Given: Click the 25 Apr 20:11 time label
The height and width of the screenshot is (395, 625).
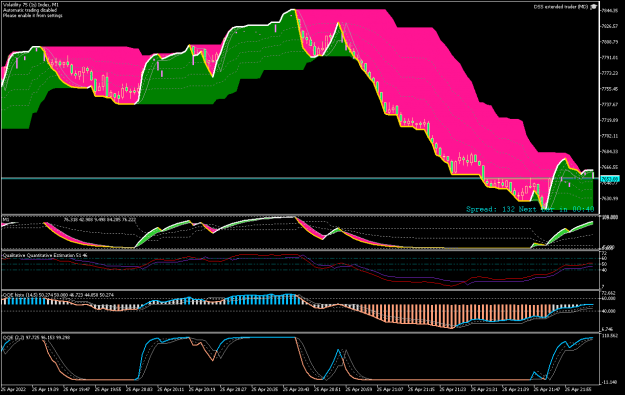Looking at the screenshot, I should [170, 389].
